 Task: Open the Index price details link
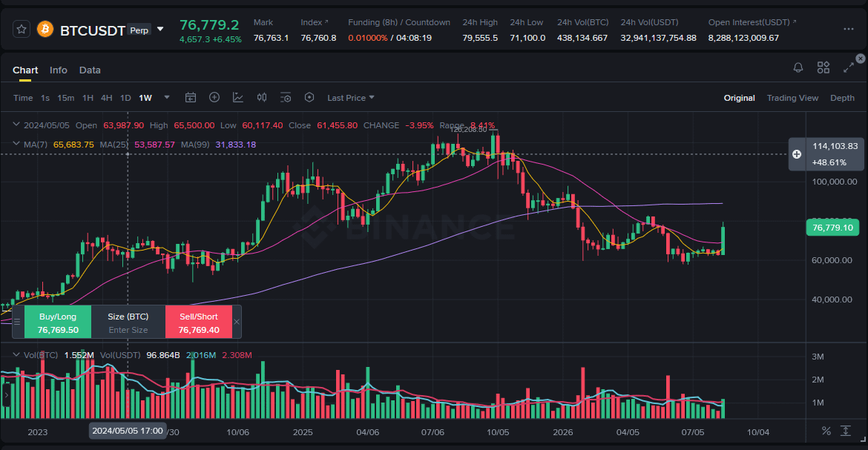tap(315, 22)
